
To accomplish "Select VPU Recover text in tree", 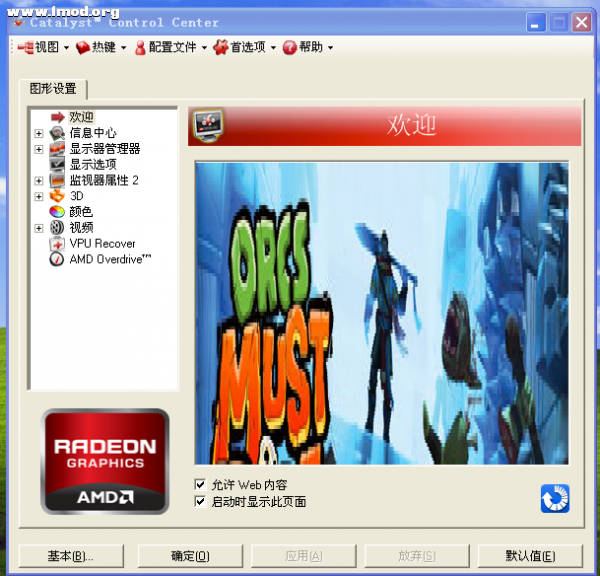I will click(x=103, y=243).
